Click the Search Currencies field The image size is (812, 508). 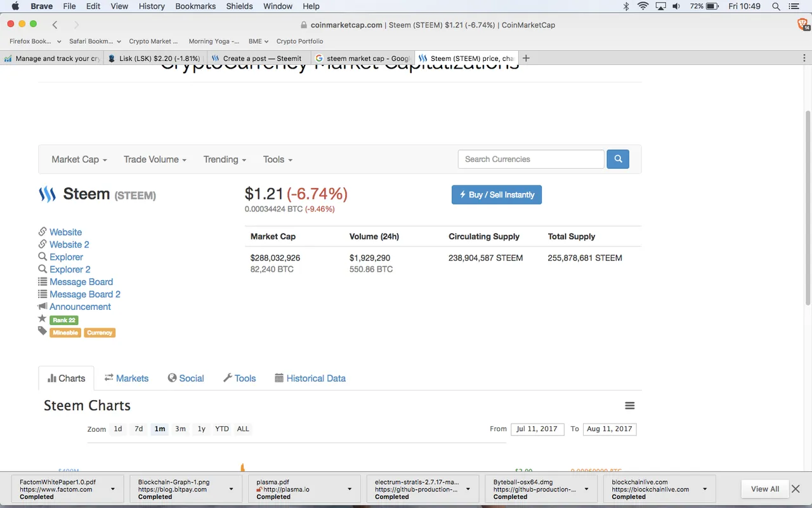point(531,159)
